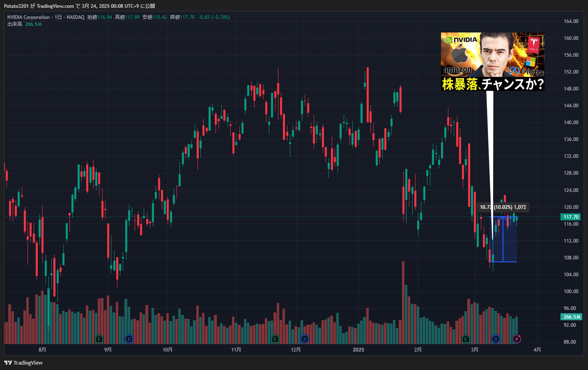588x370 pixels.
Task: Open the Potato3201 author name in header
Action: coord(16,6)
